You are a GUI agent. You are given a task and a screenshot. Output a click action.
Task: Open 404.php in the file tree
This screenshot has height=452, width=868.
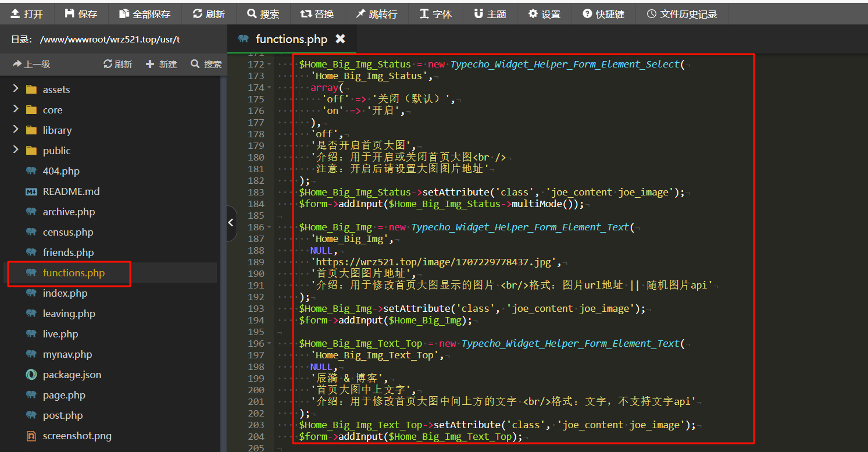[x=61, y=171]
